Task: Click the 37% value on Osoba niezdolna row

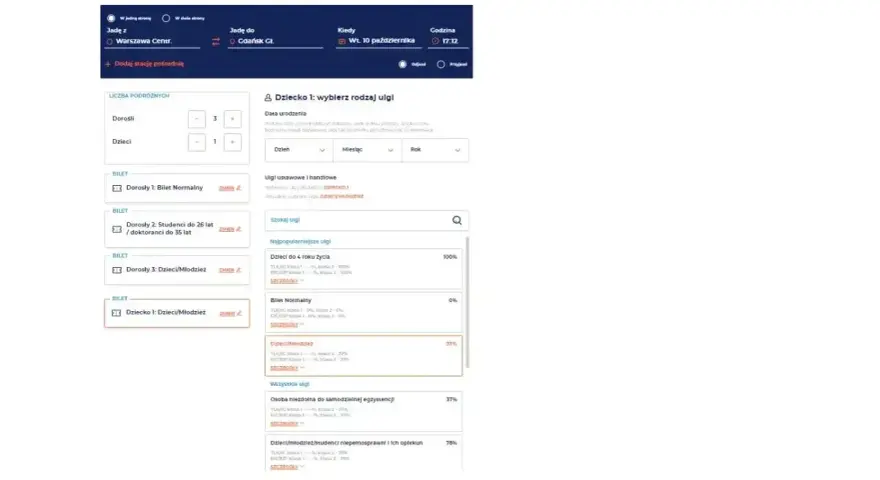Action: pos(451,400)
